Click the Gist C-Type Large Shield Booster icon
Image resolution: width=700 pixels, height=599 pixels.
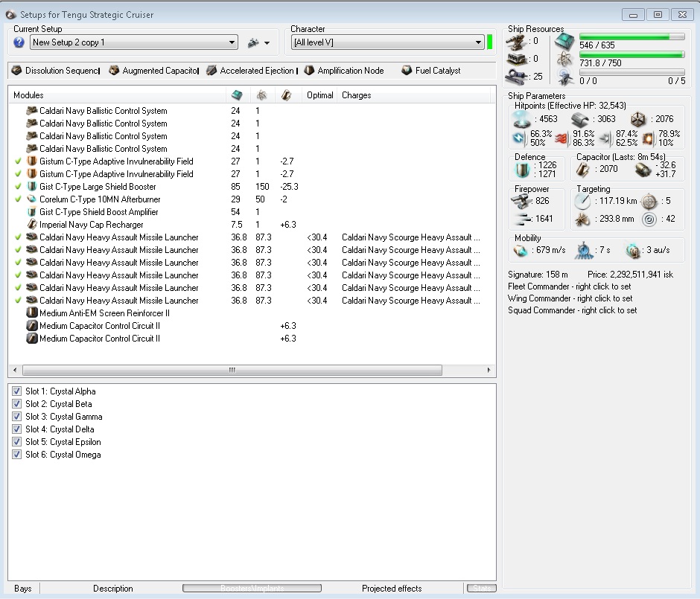click(x=32, y=187)
